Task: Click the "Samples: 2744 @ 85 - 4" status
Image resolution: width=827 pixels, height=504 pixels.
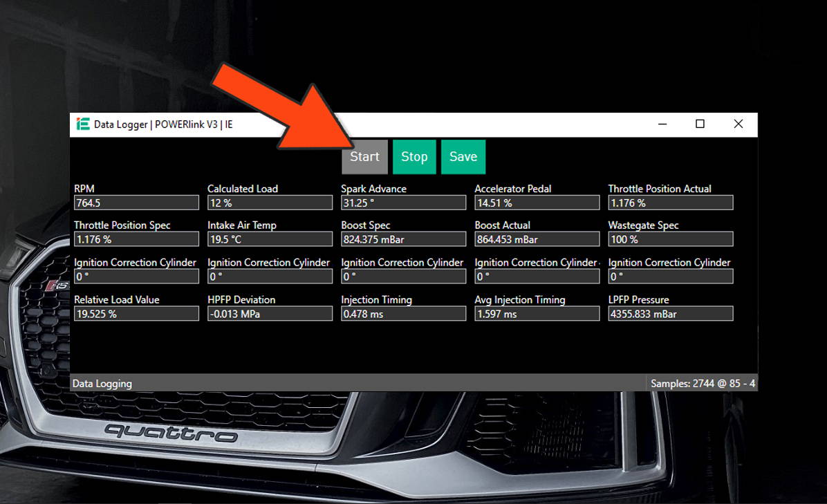Action: point(703,383)
